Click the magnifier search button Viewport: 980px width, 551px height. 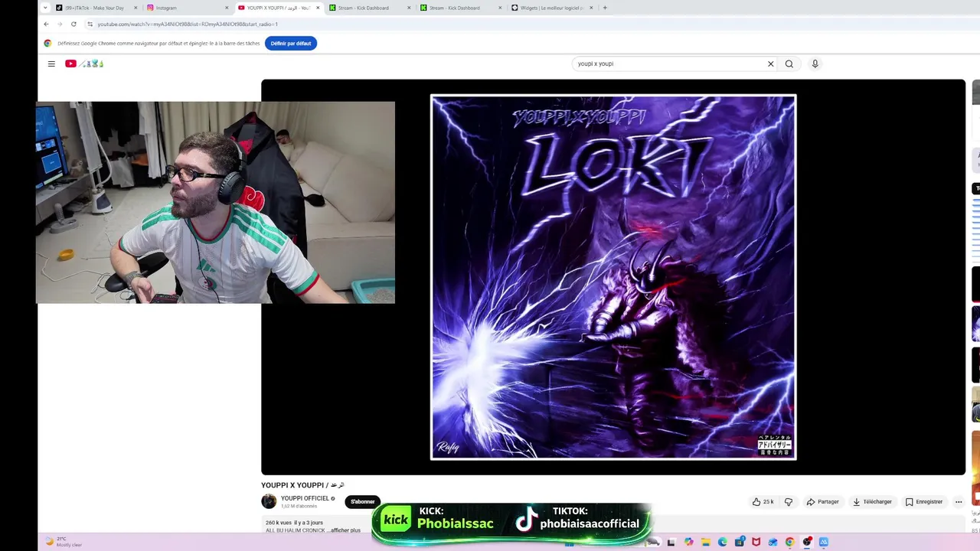coord(789,64)
